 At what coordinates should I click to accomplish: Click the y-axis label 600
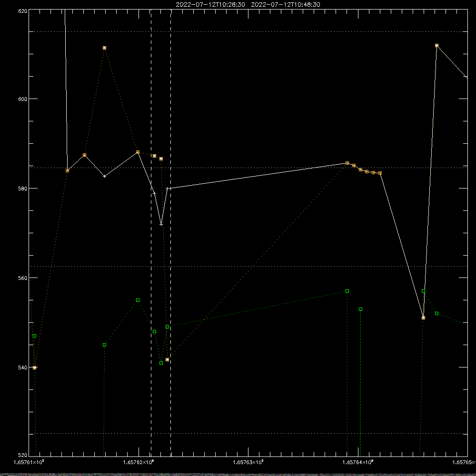pos(23,99)
